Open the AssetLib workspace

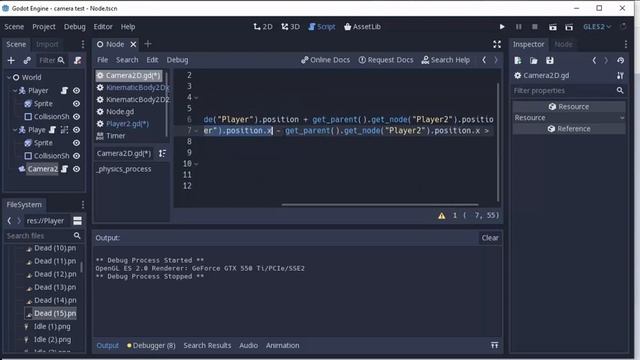click(x=362, y=27)
